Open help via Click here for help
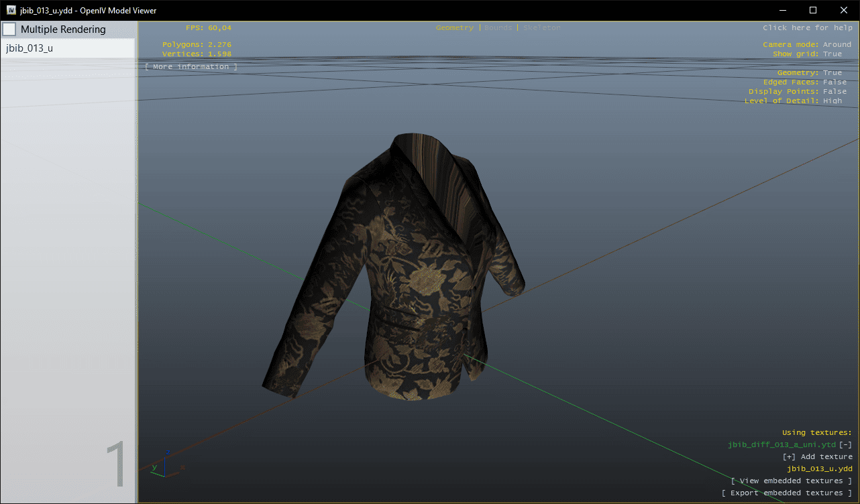 coord(806,28)
